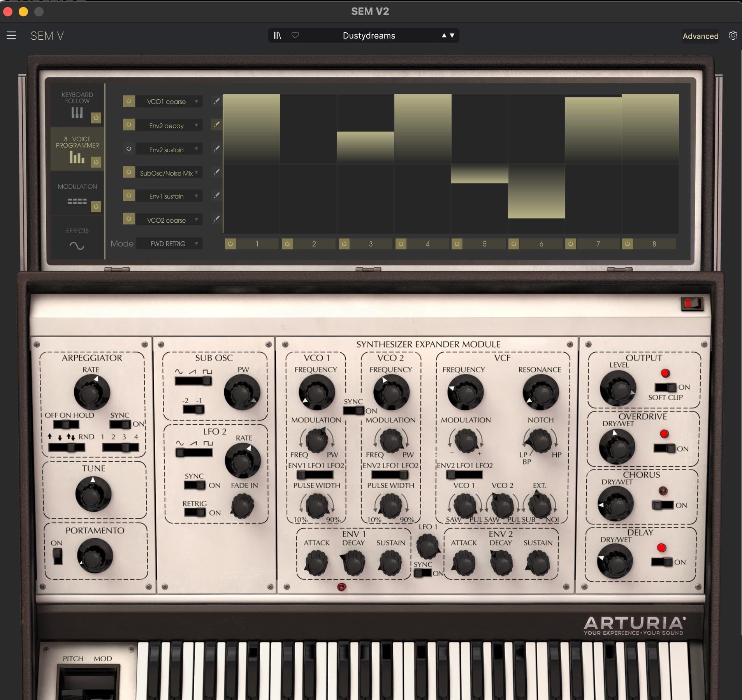This screenshot has height=700, width=742.
Task: Open the 8 Voice Programmer tab
Action: pyautogui.click(x=77, y=149)
